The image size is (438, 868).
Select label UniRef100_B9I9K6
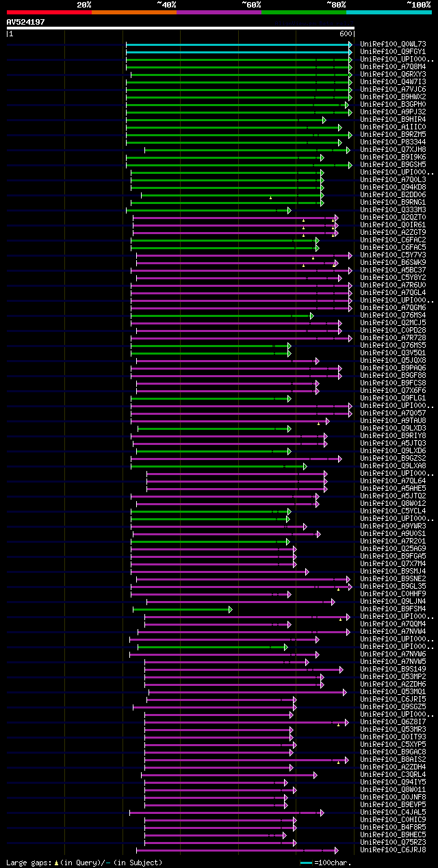393,157
